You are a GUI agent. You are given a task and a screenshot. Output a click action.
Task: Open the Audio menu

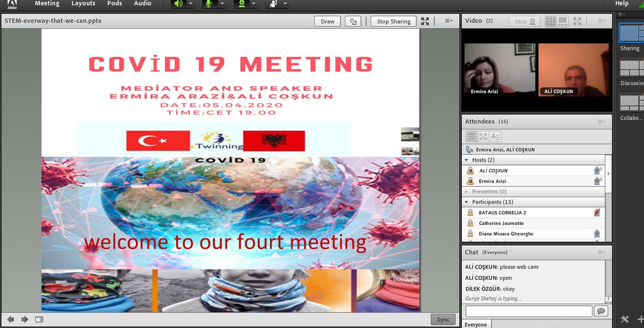click(x=143, y=3)
